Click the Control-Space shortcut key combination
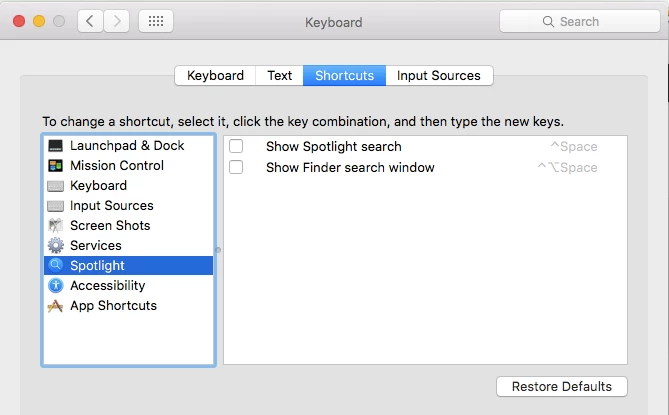 point(573,147)
